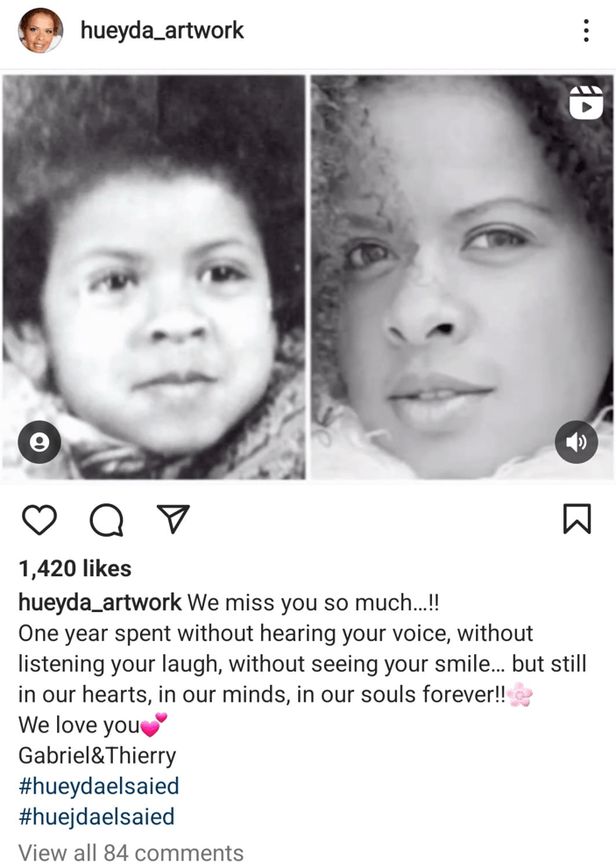Tap the left childhood photo
The height and width of the screenshot is (862, 616).
[x=154, y=277]
